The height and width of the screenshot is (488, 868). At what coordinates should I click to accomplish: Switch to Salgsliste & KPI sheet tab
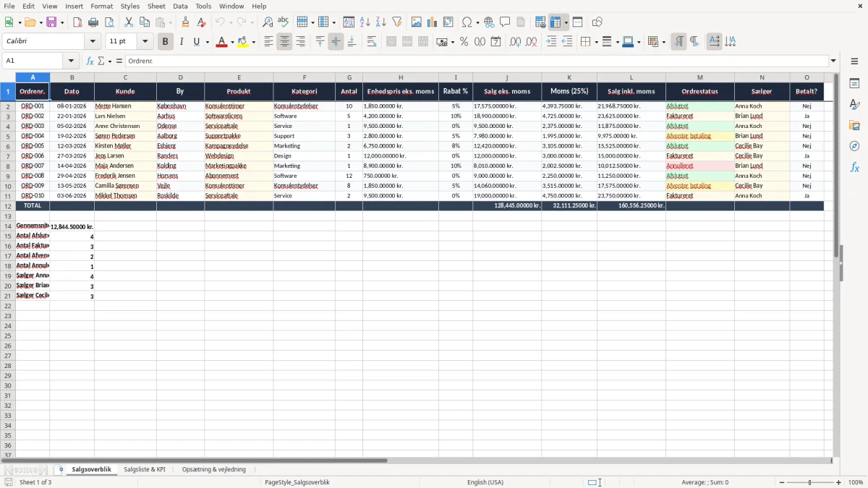(x=145, y=470)
